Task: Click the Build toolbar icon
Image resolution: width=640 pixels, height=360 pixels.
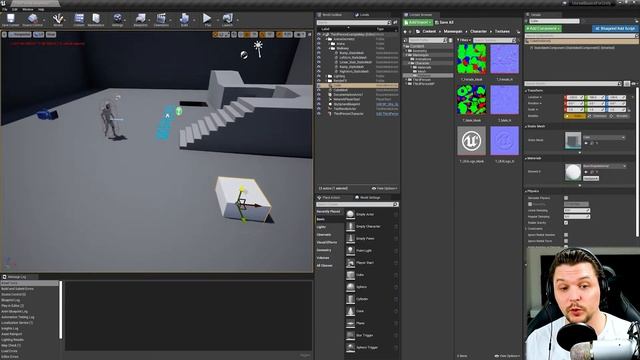Action: coord(184,20)
